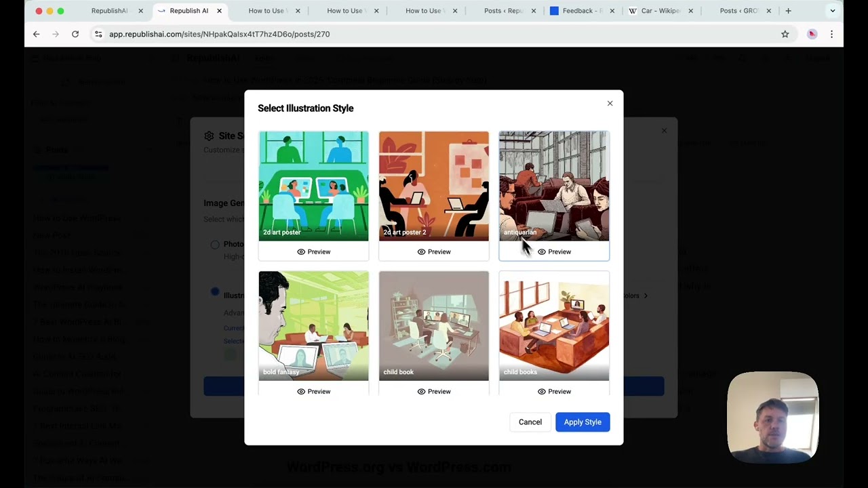Go forward in browser history
Screen dimensions: 868x488
click(56, 34)
